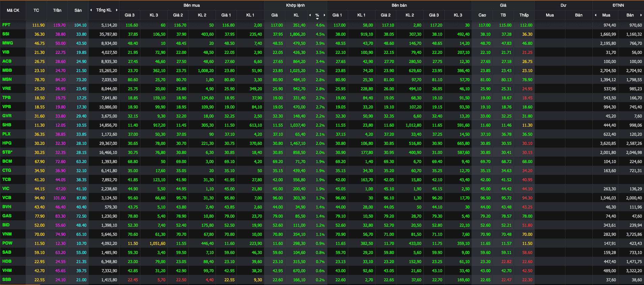Click the Thấp price column header
The width and height of the screenshot is (644, 285).
click(524, 15)
